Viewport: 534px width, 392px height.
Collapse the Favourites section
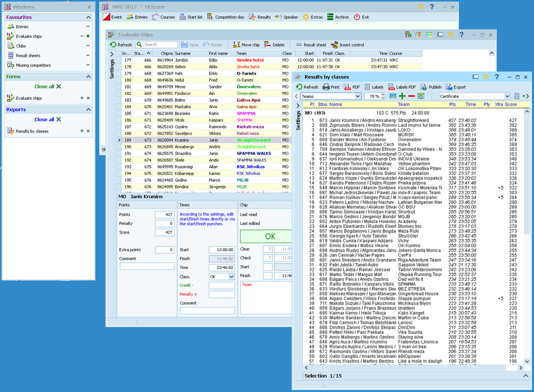coord(89,17)
